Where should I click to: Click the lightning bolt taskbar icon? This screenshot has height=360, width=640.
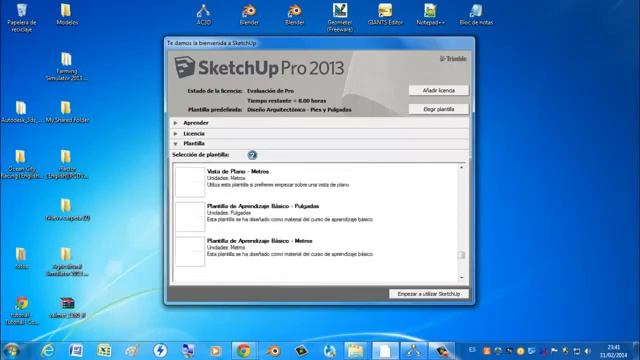[160, 351]
